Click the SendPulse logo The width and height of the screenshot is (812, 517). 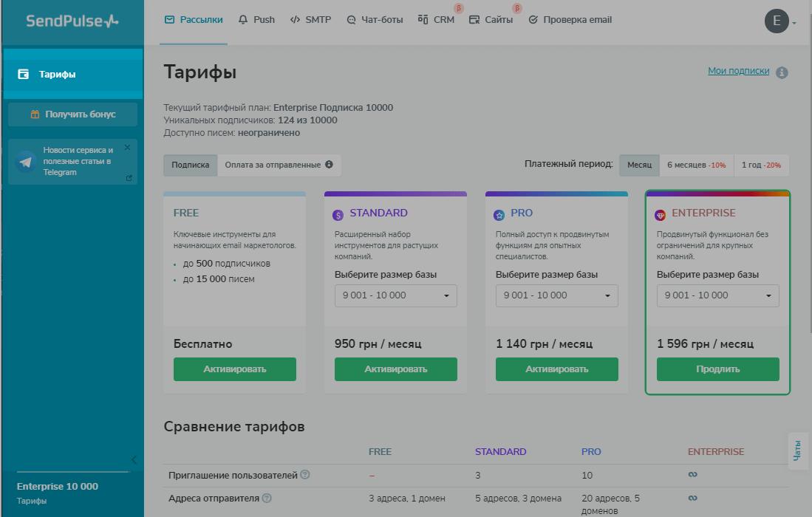pyautogui.click(x=72, y=21)
